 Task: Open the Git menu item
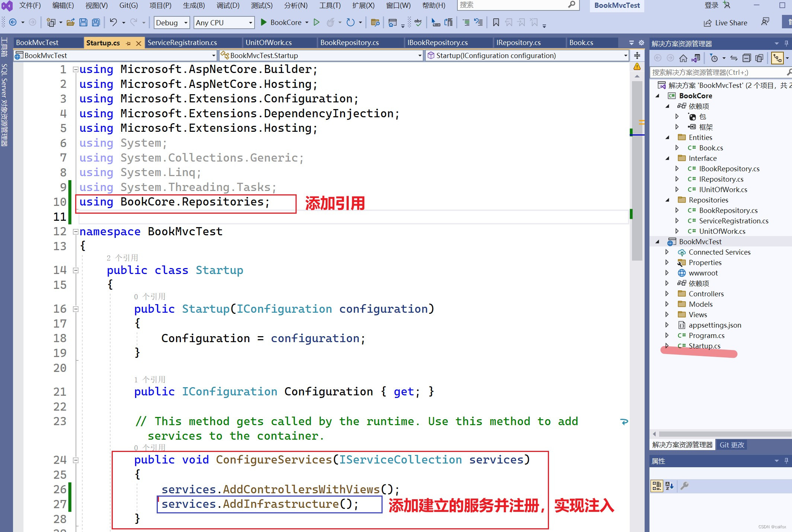coord(128,5)
